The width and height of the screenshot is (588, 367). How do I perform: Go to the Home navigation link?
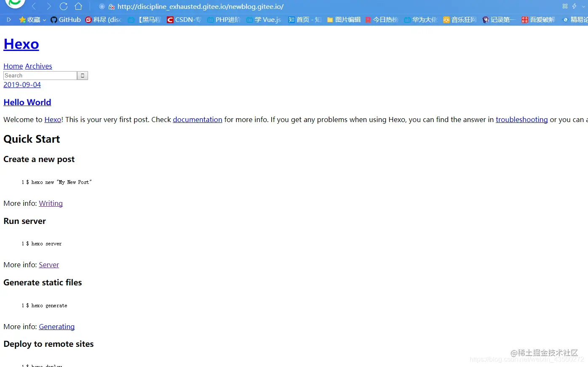(13, 66)
